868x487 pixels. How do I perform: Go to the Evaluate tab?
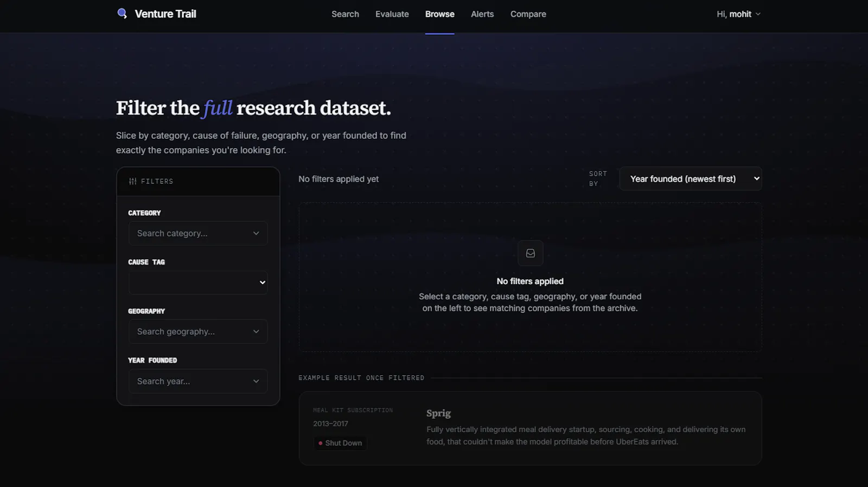[392, 14]
